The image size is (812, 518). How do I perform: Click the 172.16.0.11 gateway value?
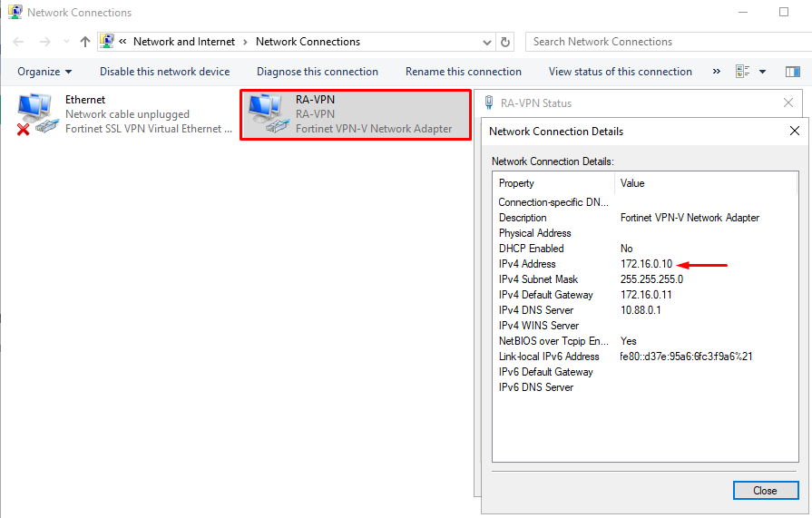coord(646,295)
